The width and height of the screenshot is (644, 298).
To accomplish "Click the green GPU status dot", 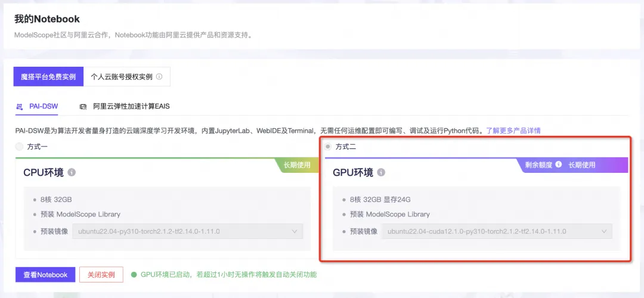I will (134, 275).
